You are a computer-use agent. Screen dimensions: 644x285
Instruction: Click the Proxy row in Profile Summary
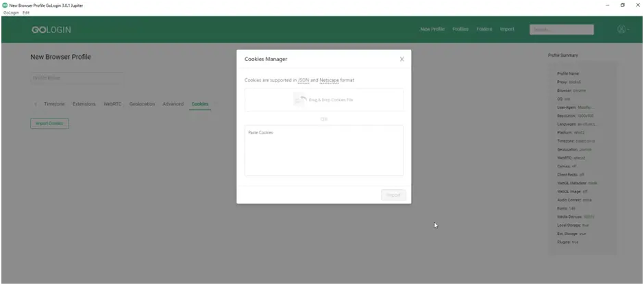point(569,82)
